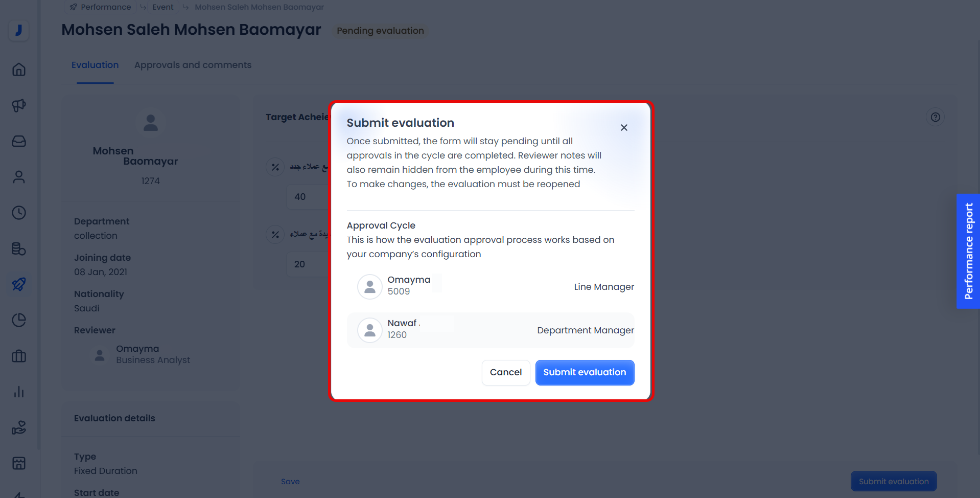This screenshot has width=980, height=498.
Task: Select the Evaluation tab
Action: click(95, 65)
